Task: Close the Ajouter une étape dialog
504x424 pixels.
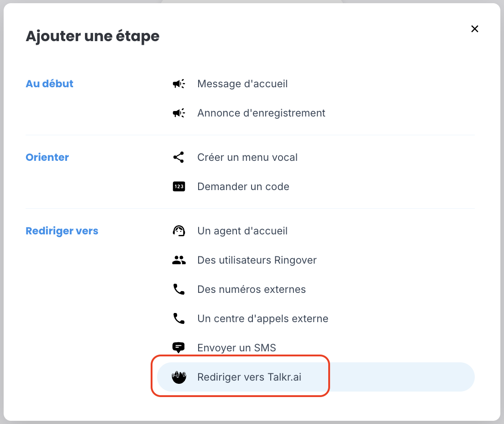Action: pos(474,29)
